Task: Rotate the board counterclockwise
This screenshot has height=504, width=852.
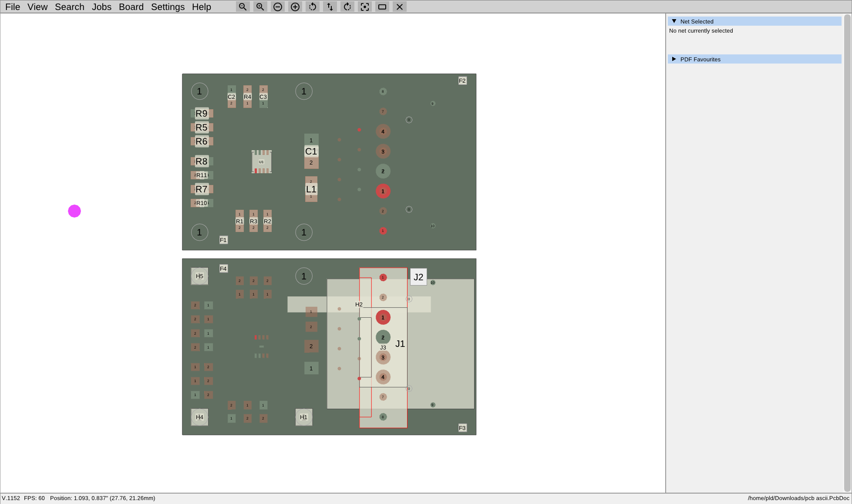Action: pos(312,7)
